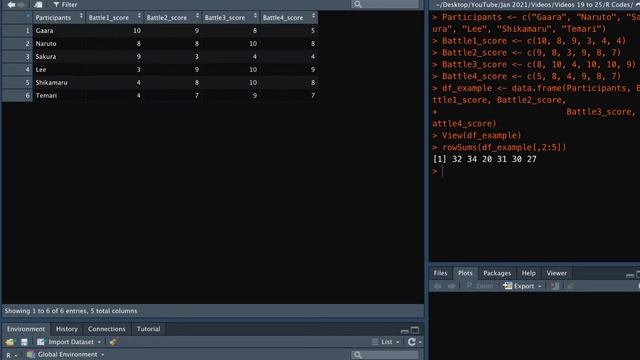Go forward with the right arrow in data viewer
The width and height of the screenshot is (640, 360).
point(20,4)
